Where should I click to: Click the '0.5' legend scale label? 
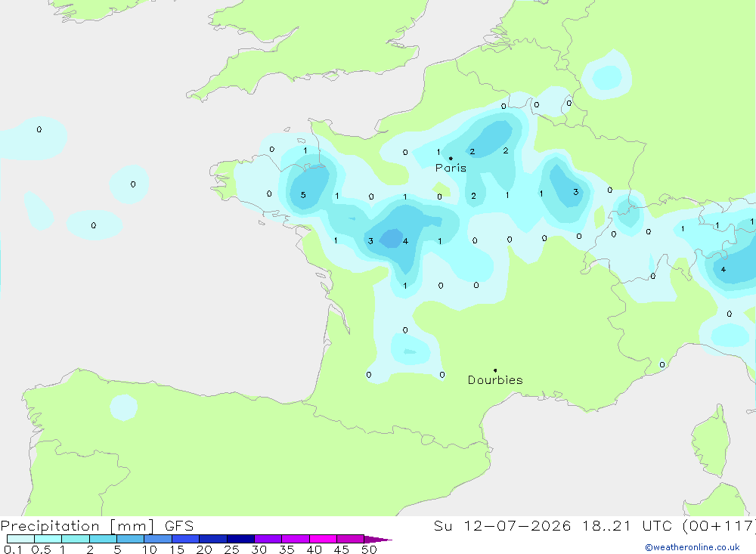tap(41, 549)
